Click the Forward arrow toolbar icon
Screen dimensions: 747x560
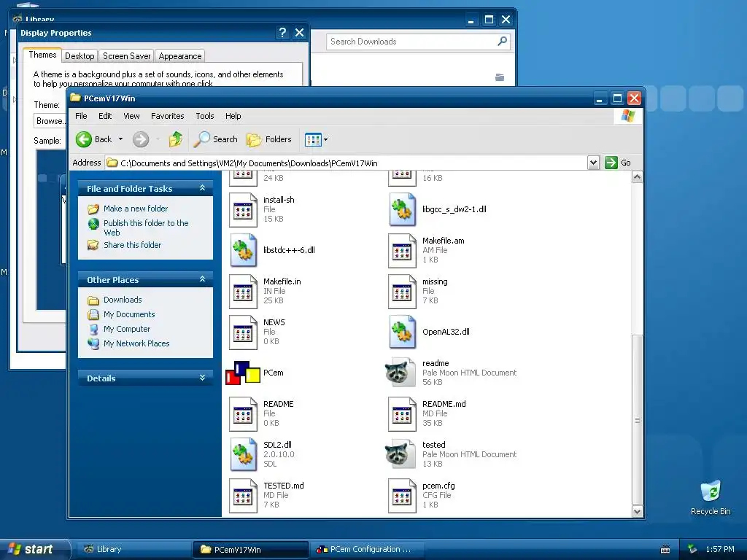(141, 139)
